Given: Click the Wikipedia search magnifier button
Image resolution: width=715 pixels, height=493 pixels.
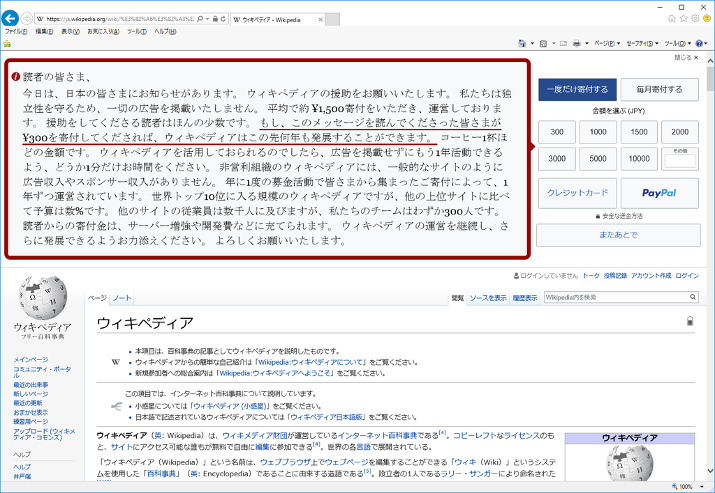Looking at the screenshot, I should pyautogui.click(x=693, y=297).
